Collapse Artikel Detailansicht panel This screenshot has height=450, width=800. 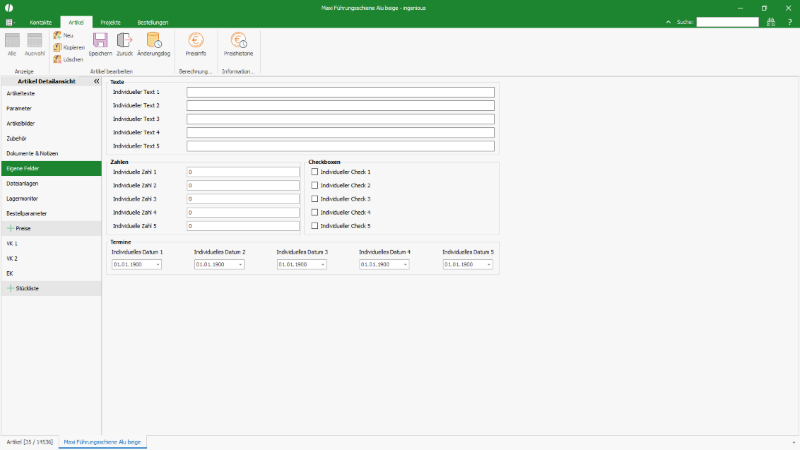pyautogui.click(x=96, y=81)
